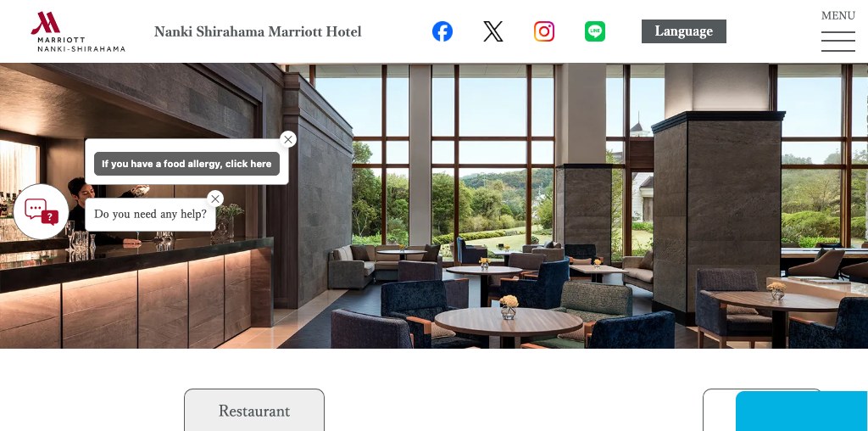This screenshot has width=868, height=431.
Task: Click 'If you have a food allergy, click here'
Action: 186,164
